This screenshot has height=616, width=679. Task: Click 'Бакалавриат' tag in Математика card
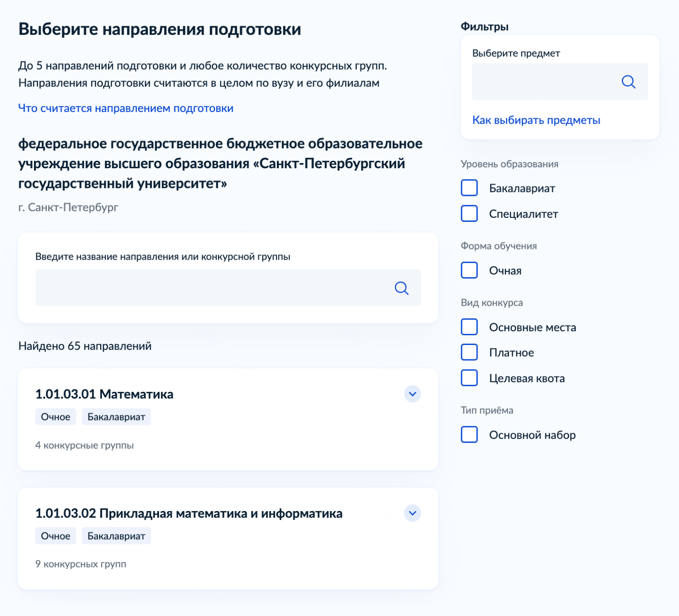pyautogui.click(x=116, y=417)
